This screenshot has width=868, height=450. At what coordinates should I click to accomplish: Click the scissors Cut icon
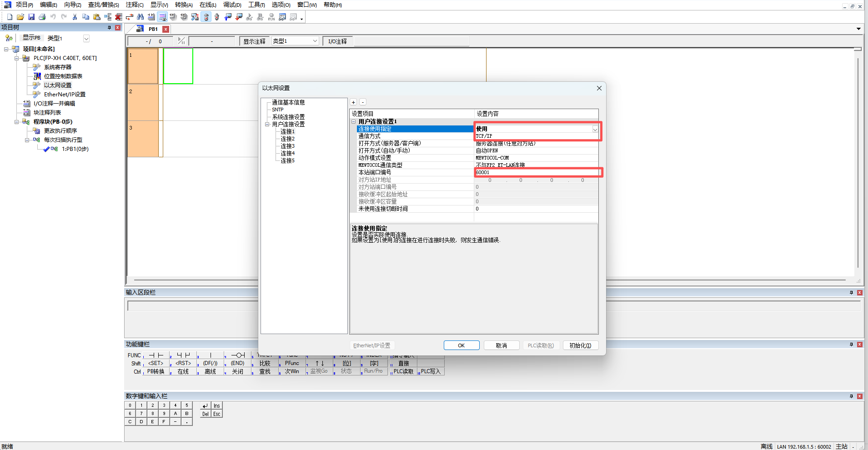click(x=75, y=17)
